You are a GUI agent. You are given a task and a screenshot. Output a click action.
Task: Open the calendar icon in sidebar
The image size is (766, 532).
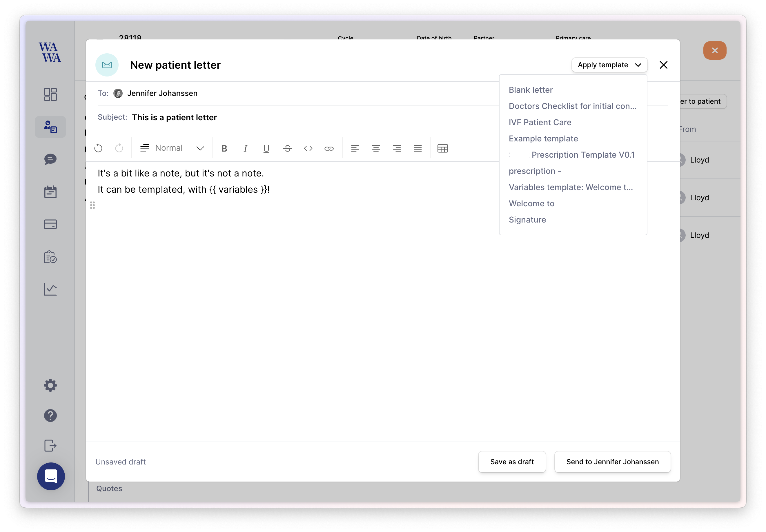pyautogui.click(x=50, y=192)
